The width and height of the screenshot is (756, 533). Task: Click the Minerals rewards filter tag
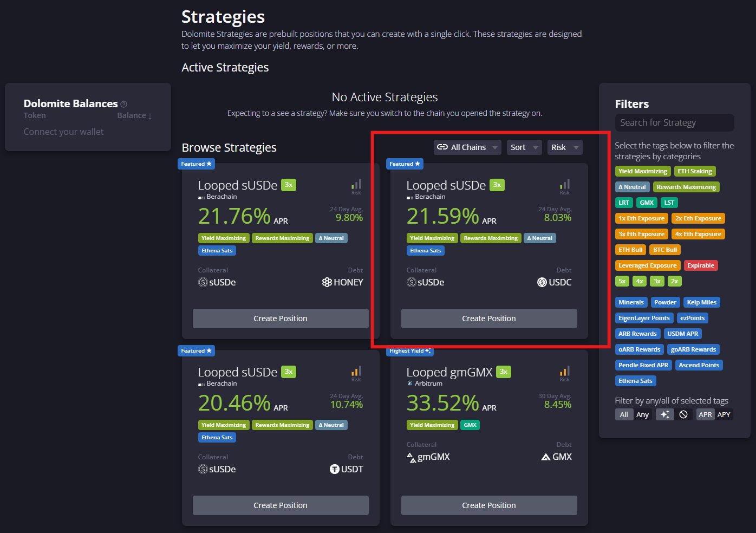pos(631,302)
